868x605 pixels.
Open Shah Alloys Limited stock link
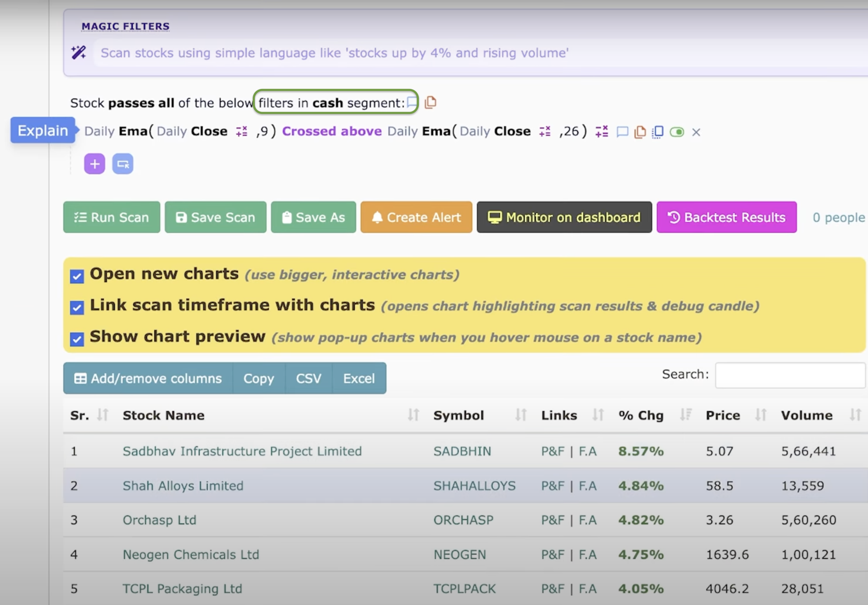(183, 486)
